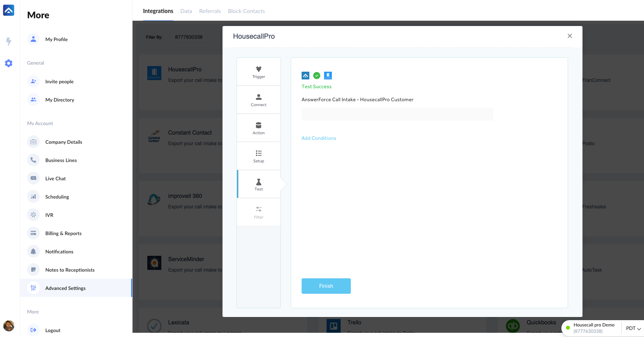Click the Billing & Reports card icon
The width and height of the screenshot is (644, 337).
[x=33, y=233]
